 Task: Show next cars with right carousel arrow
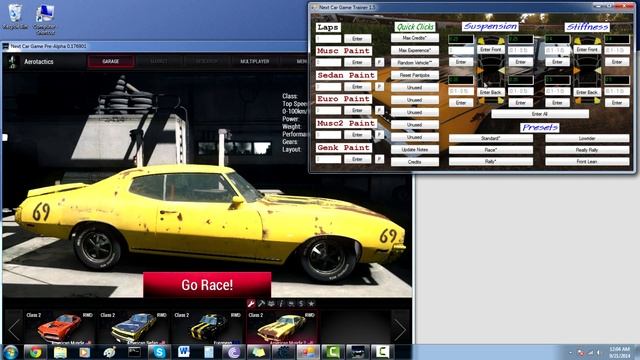point(399,329)
